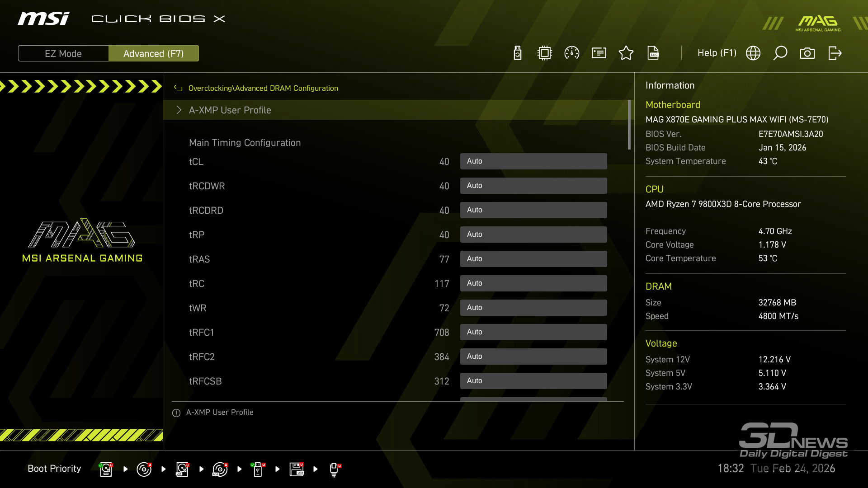Open the M-Flash USB update icon

tap(518, 53)
